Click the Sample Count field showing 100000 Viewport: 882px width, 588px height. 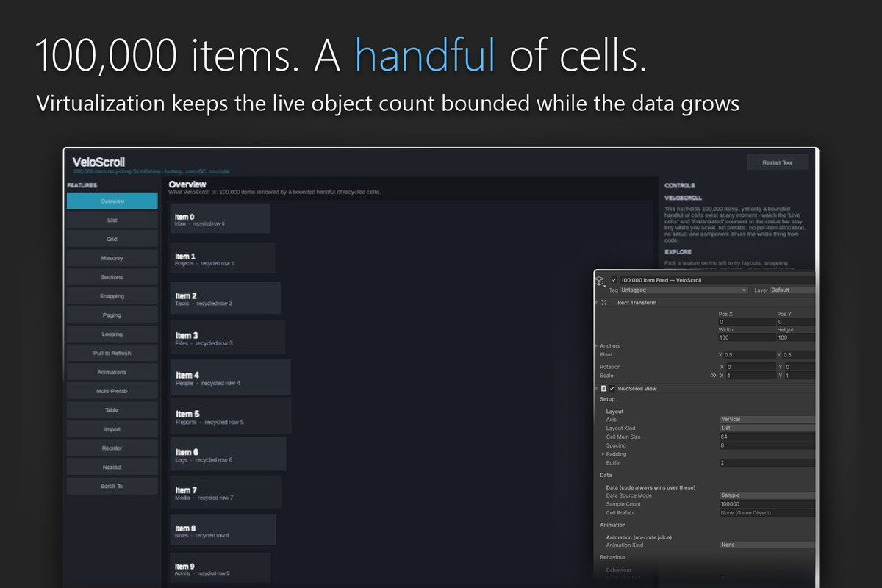[x=767, y=504]
